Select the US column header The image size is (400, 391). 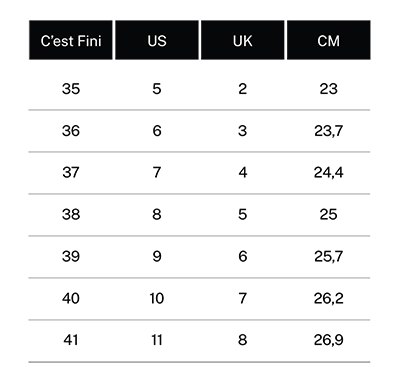157,40
